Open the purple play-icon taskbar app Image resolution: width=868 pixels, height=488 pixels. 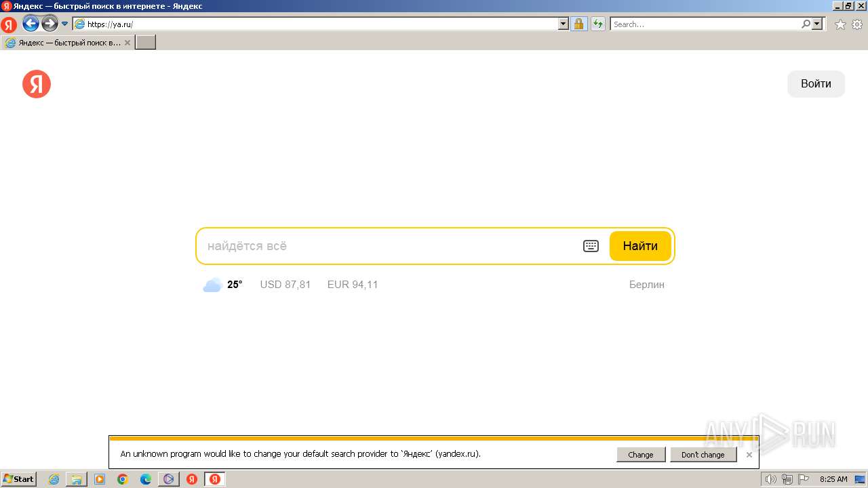tap(169, 479)
